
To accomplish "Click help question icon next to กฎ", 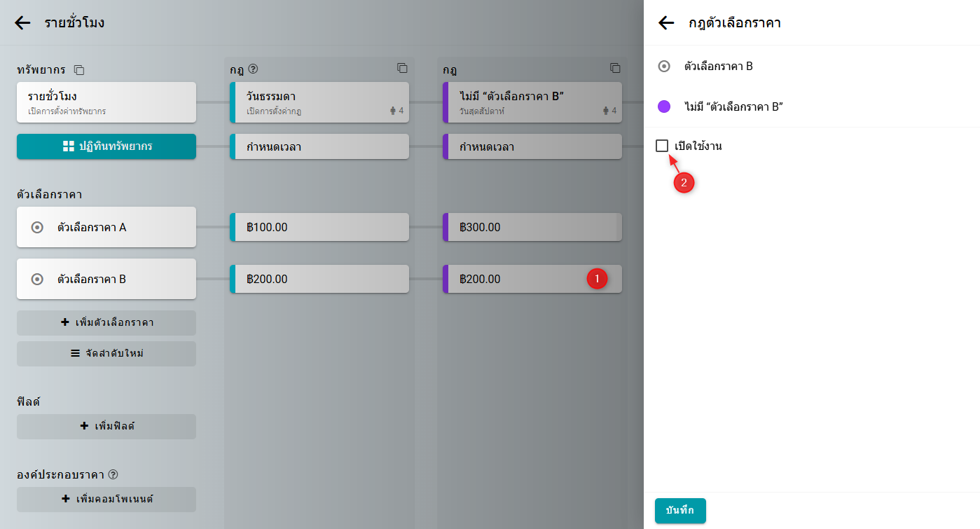I will click(254, 69).
